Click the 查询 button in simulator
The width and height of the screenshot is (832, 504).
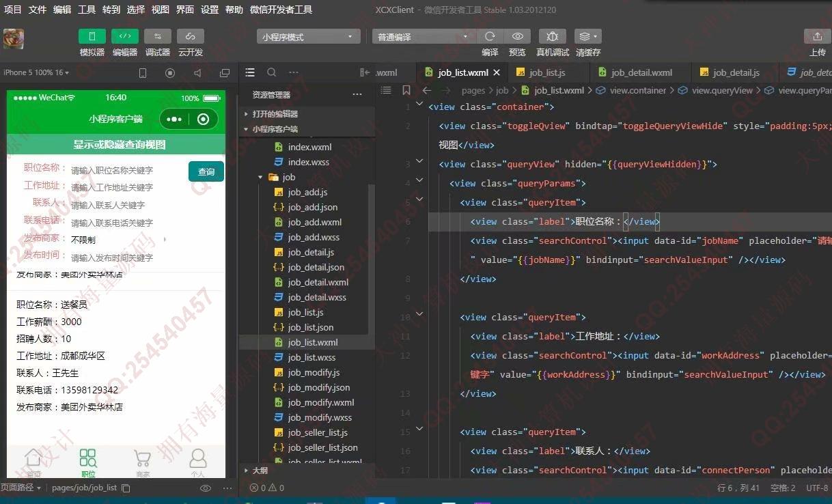(206, 172)
